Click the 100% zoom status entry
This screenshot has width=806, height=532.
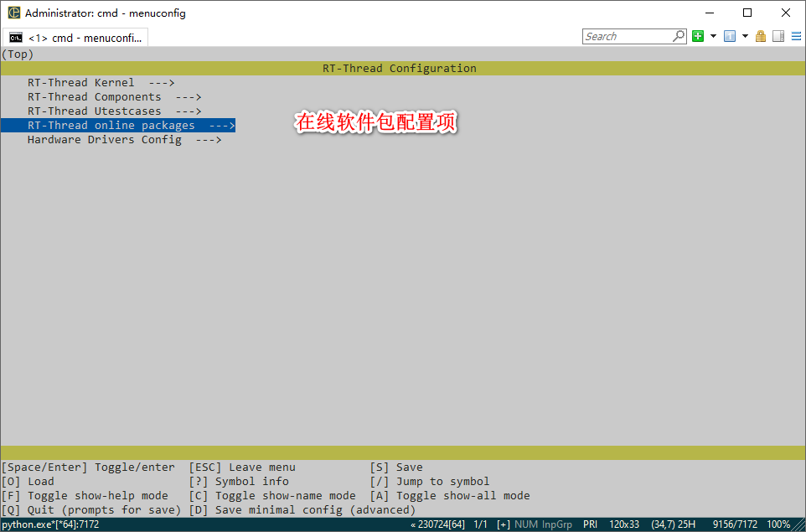[778, 524]
